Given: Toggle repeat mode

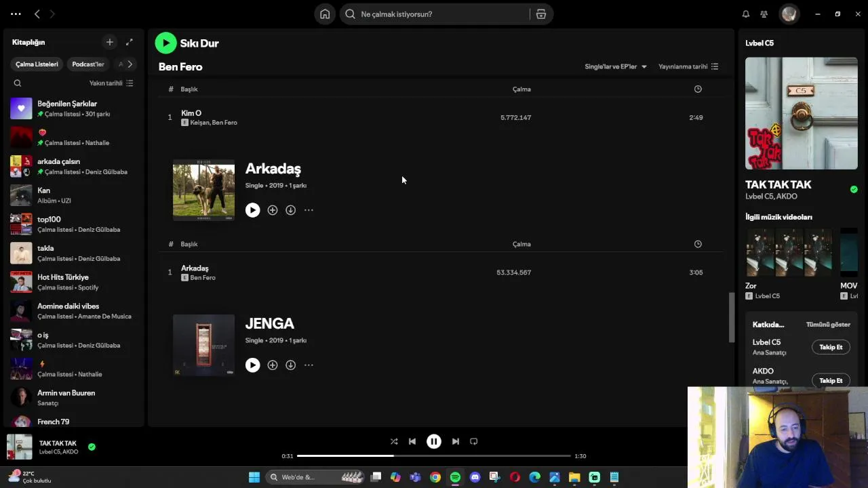Looking at the screenshot, I should point(474,441).
